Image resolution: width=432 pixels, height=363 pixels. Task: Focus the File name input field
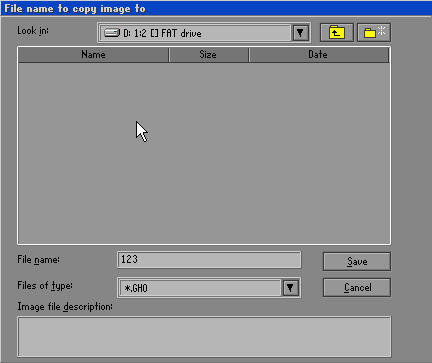[x=209, y=260]
